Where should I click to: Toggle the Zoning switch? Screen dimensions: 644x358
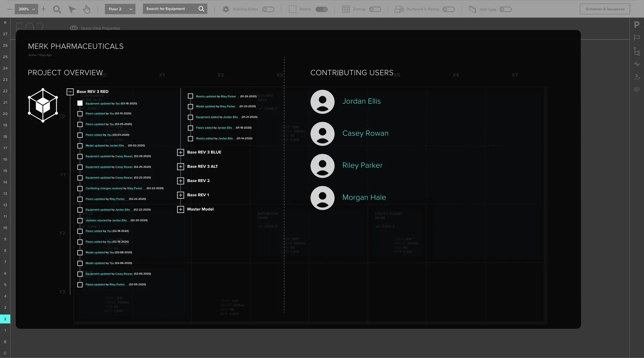(375, 9)
